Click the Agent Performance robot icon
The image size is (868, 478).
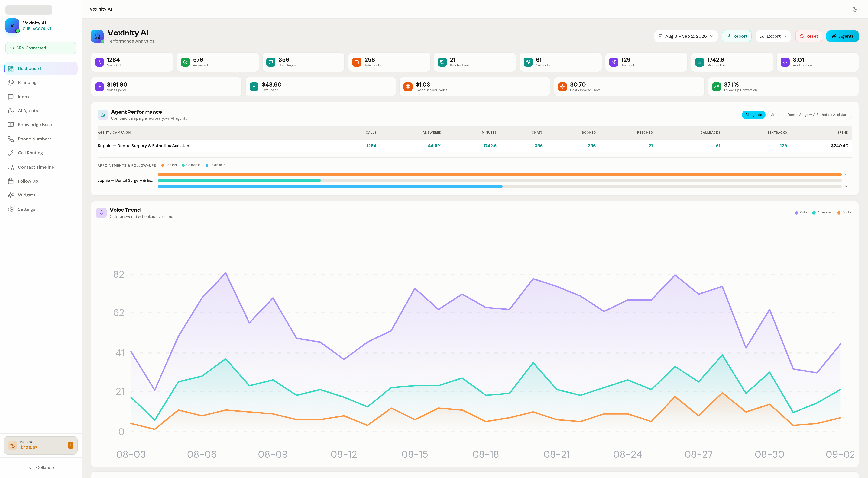(x=103, y=115)
